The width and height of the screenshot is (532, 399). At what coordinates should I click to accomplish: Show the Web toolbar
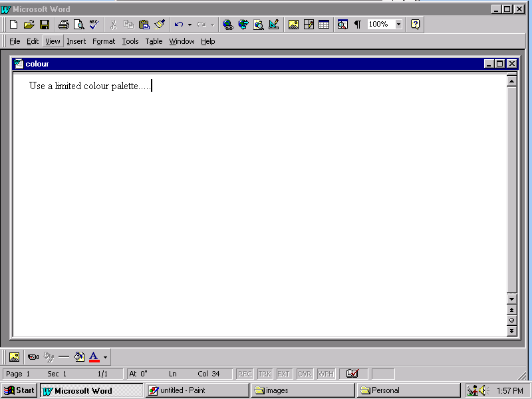[243, 25]
